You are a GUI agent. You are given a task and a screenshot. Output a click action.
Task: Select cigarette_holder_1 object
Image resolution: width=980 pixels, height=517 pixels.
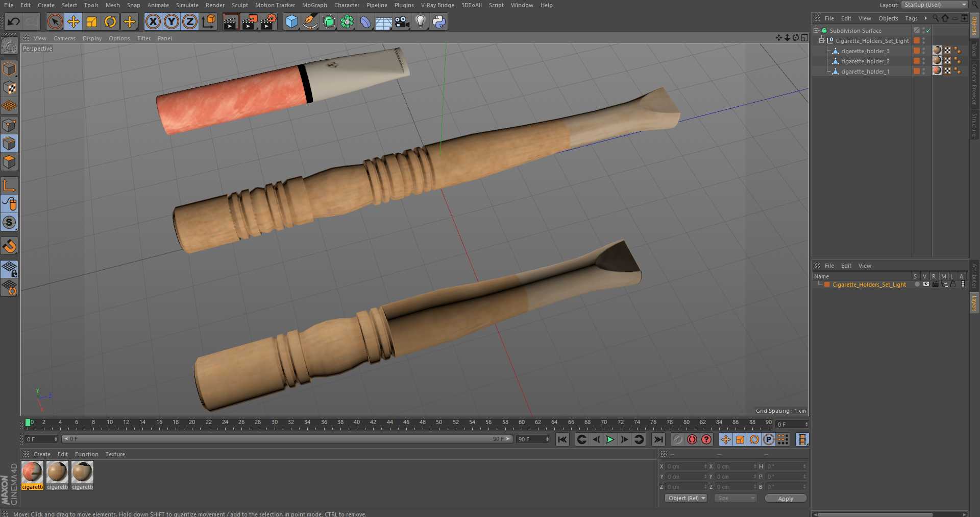865,72
